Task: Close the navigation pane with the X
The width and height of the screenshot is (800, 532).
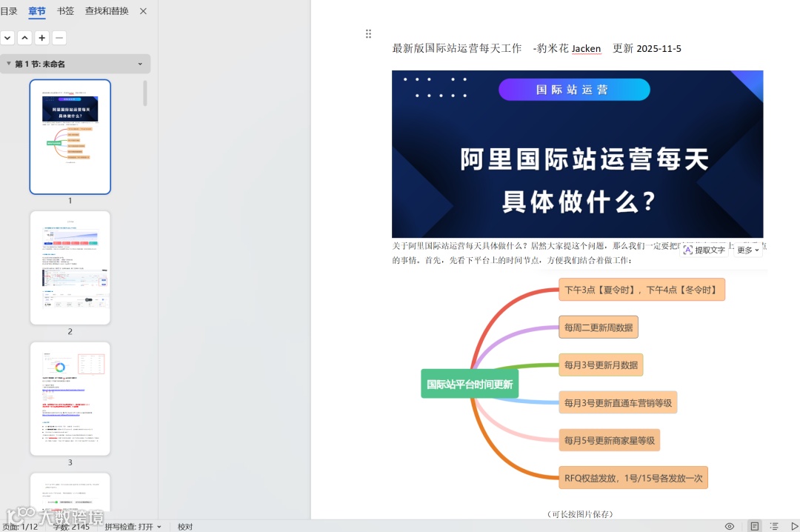Action: [144, 10]
